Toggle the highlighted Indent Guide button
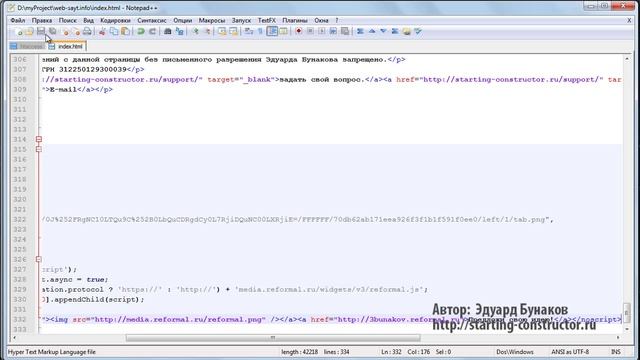The width and height of the screenshot is (640, 360). [x=272, y=31]
